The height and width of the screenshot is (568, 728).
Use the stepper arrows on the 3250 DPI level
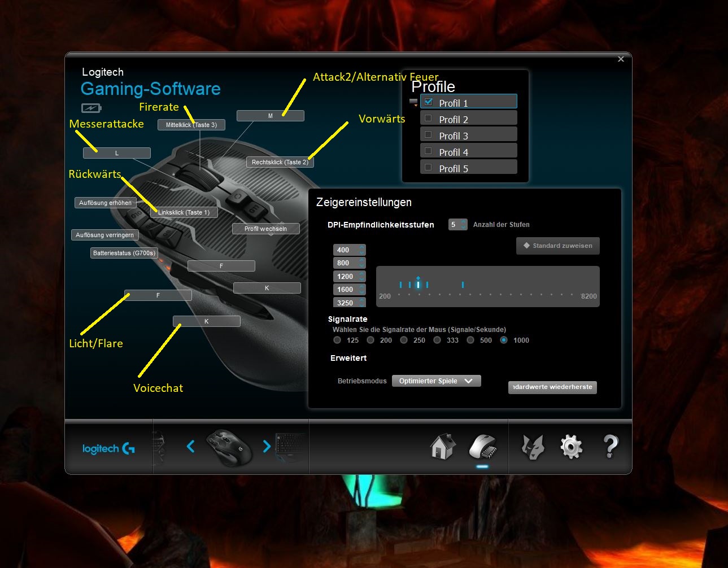click(362, 303)
